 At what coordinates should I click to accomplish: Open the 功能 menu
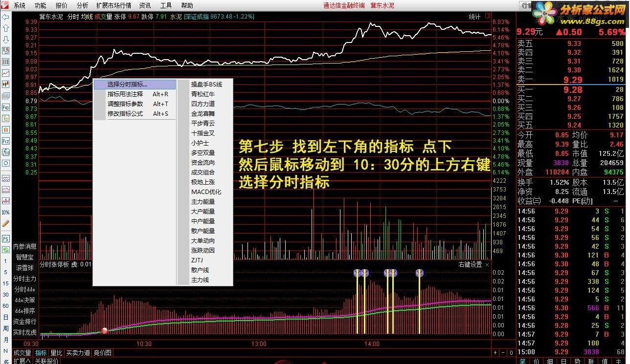[41, 6]
